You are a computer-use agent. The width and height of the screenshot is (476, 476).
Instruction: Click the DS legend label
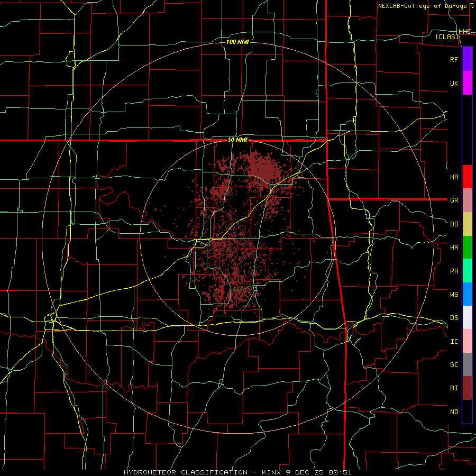(x=454, y=318)
